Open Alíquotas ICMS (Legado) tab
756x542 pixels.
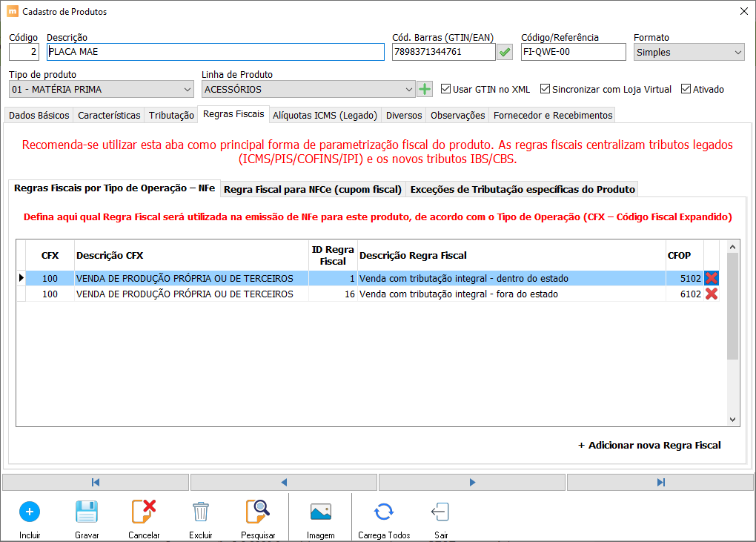click(x=325, y=115)
